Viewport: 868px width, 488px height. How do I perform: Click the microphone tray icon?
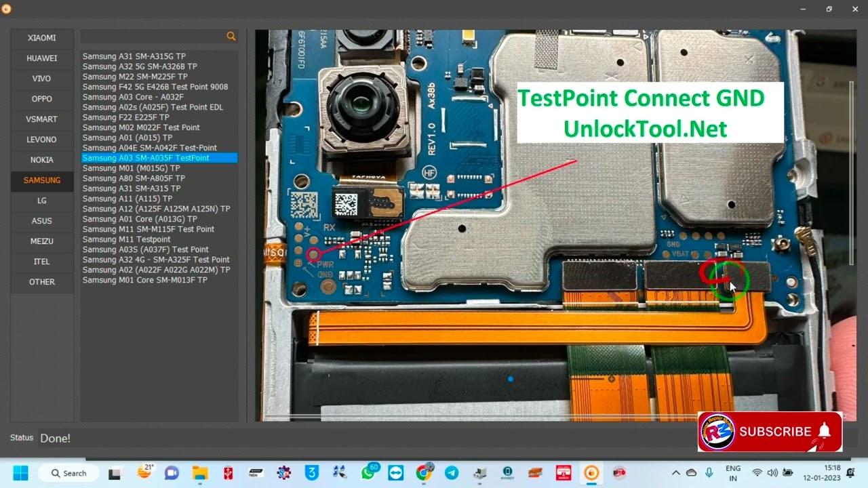pyautogui.click(x=709, y=473)
